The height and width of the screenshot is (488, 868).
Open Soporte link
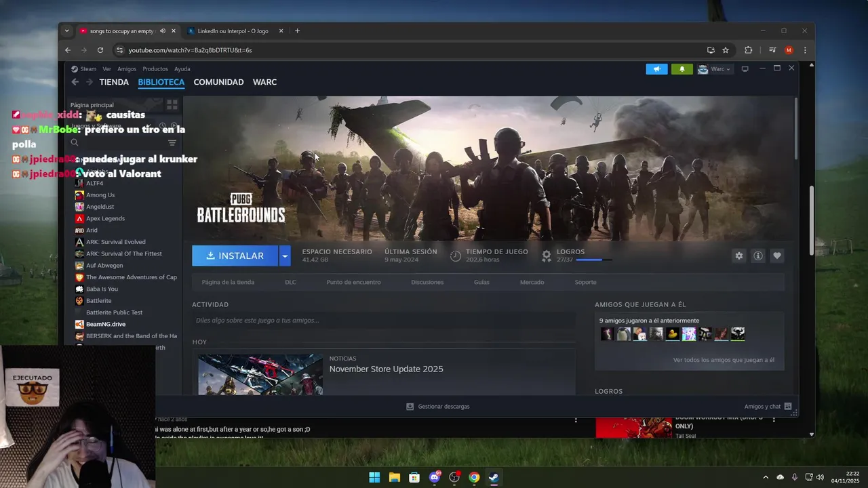(x=585, y=282)
